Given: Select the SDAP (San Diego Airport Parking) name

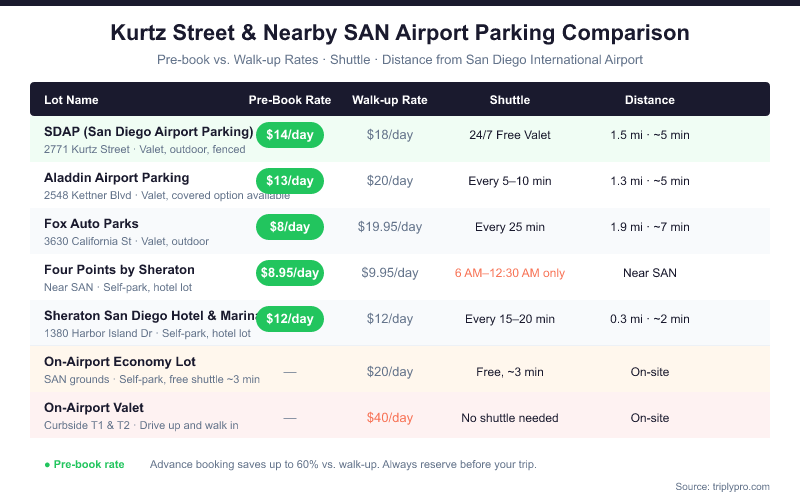Looking at the screenshot, I should (x=148, y=132).
